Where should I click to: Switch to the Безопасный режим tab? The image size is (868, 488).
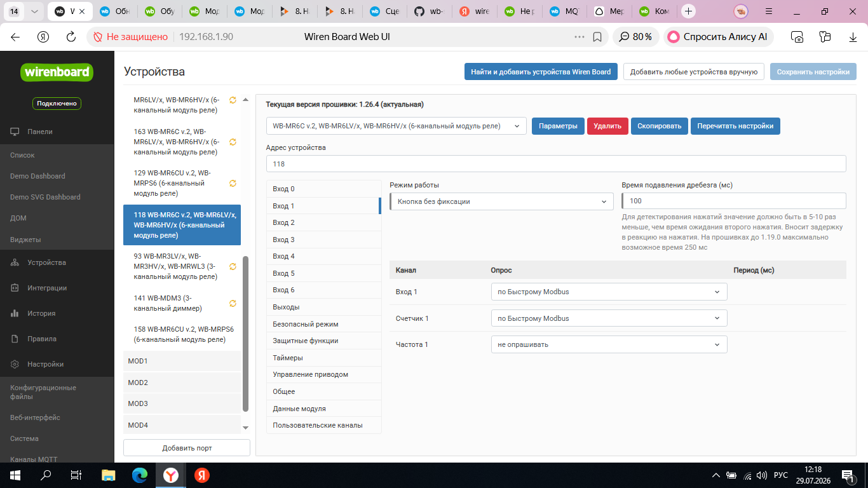click(323, 324)
